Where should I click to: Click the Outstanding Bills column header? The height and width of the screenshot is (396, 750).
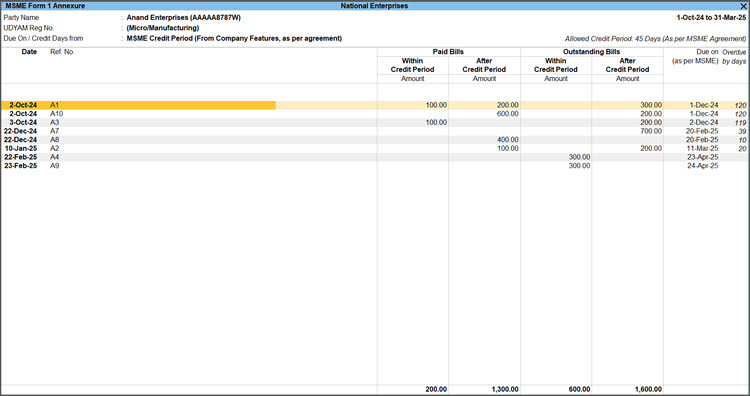[592, 52]
